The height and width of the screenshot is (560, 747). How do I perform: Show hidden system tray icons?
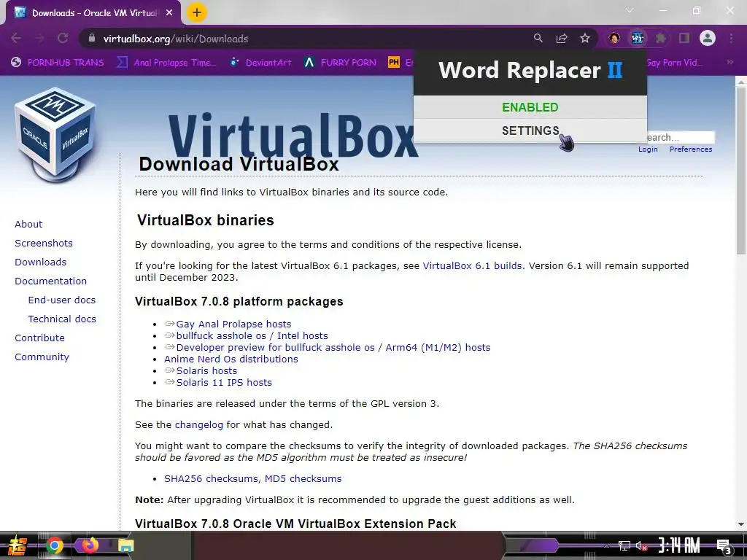tap(606, 545)
